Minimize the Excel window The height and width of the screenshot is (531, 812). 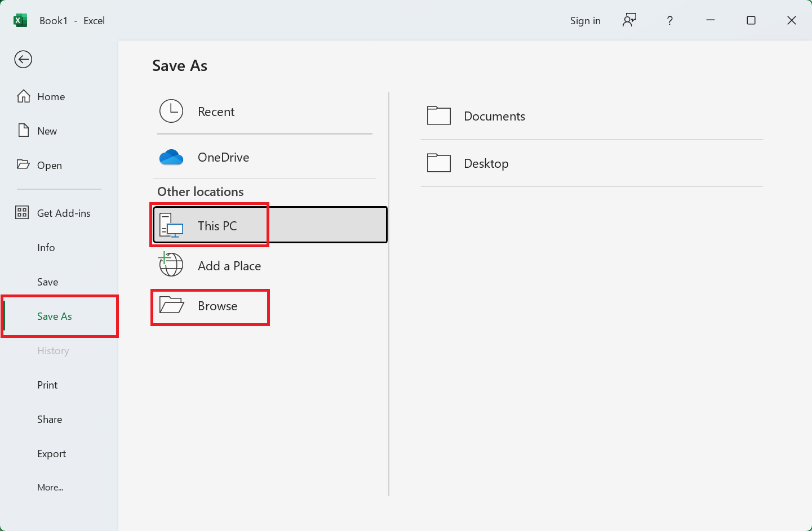711,20
